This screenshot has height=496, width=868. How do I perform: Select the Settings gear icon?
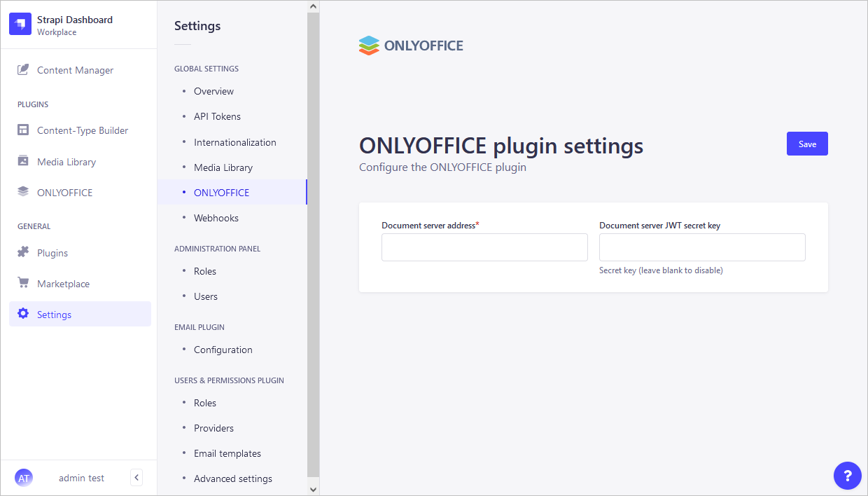pos(24,314)
